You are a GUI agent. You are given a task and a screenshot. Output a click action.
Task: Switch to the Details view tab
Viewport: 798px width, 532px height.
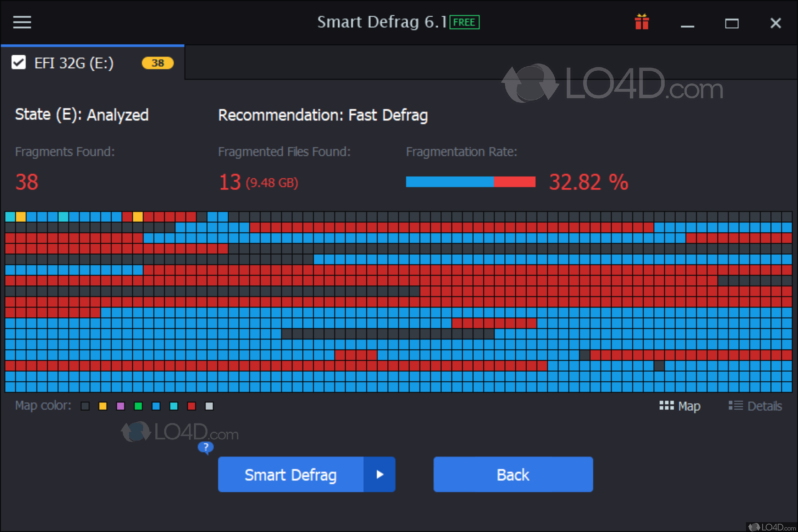tap(764, 406)
